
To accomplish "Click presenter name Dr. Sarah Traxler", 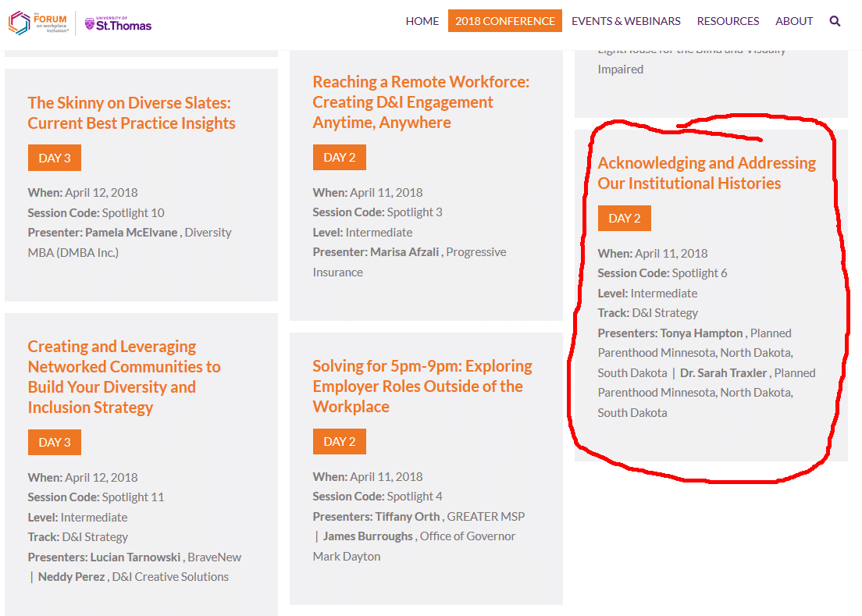I will (x=723, y=373).
